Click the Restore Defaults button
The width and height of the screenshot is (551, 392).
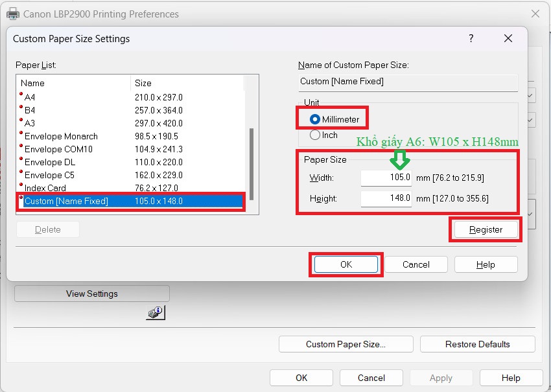(477, 344)
